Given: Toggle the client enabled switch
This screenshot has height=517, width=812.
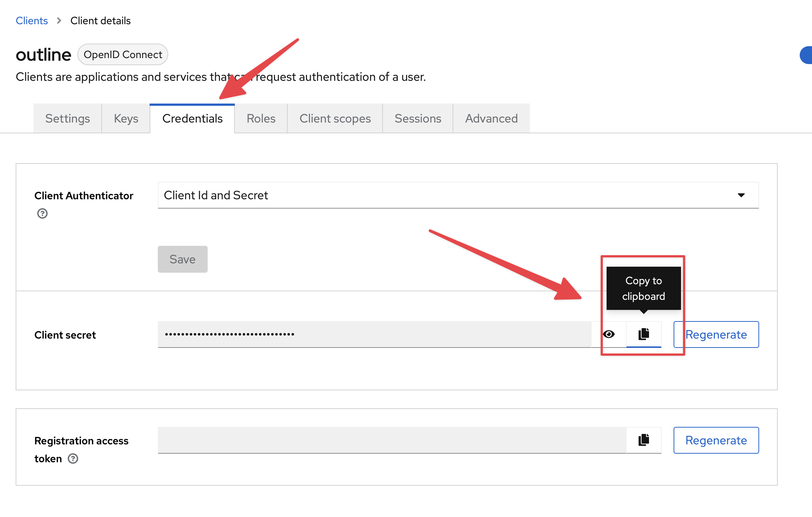Looking at the screenshot, I should (x=806, y=55).
